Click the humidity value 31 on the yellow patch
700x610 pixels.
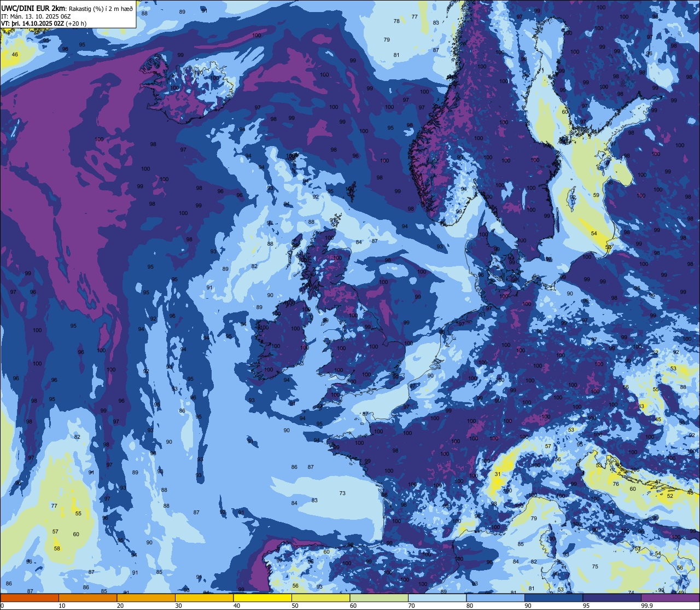498,474
